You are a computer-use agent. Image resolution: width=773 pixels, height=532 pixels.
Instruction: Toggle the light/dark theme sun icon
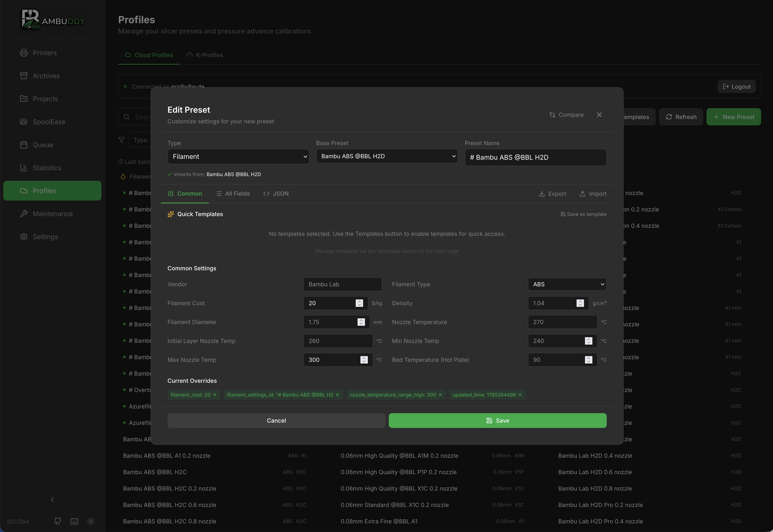coord(91,521)
